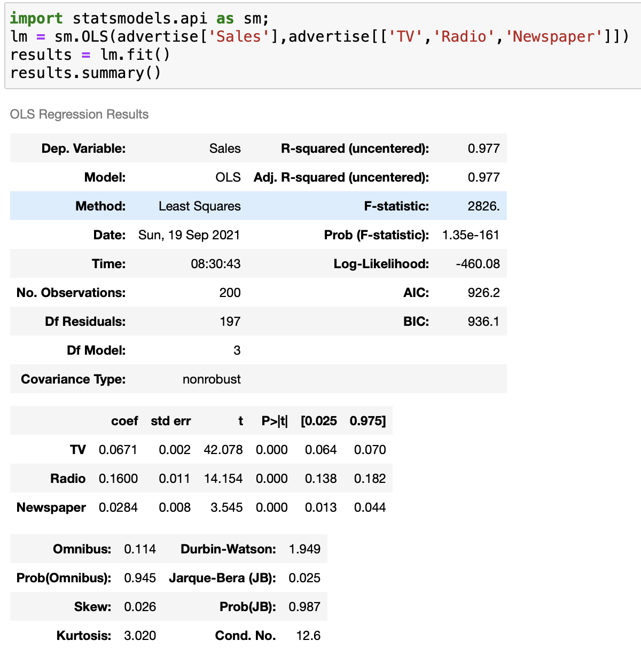Click the Df Residuals value 197
Viewport: 641px width, 672px height.
coord(230,322)
